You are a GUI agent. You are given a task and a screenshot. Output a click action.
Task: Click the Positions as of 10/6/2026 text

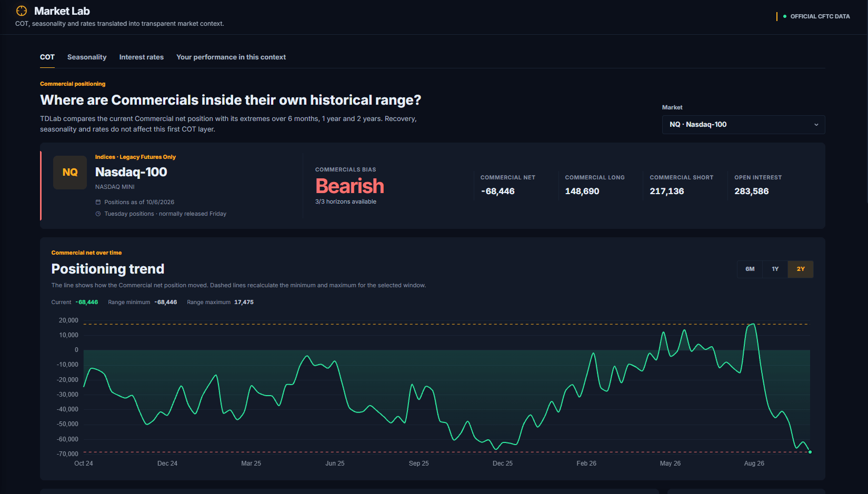[139, 202]
